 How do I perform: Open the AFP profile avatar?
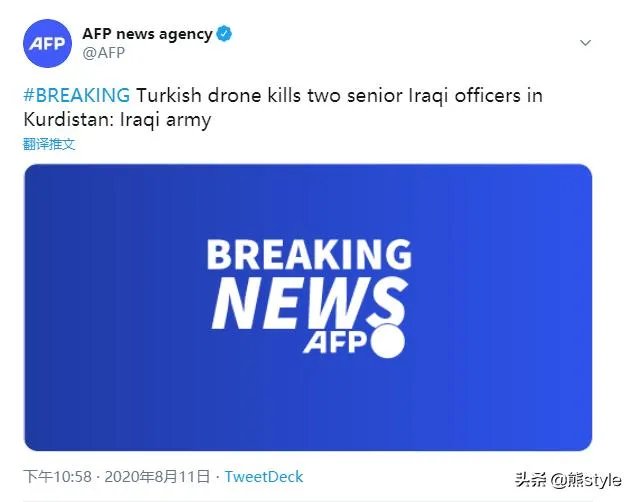(x=47, y=43)
